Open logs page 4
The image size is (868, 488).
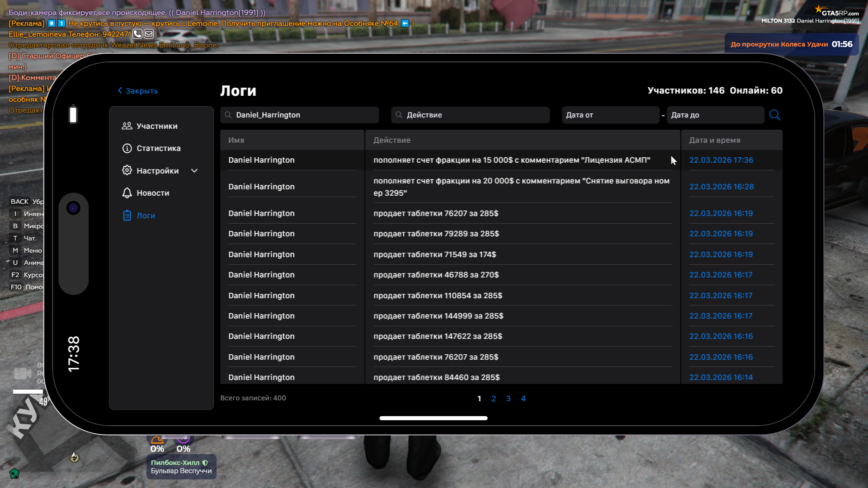[523, 399]
